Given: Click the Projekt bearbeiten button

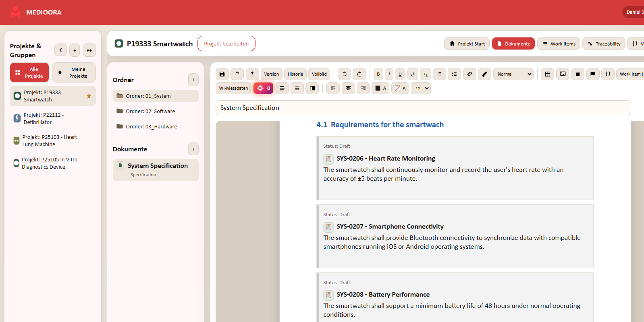Looking at the screenshot, I should (x=226, y=43).
